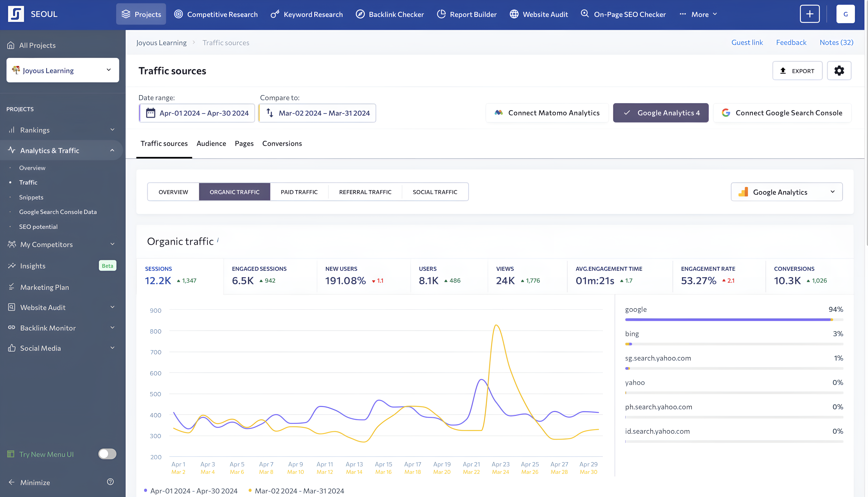
Task: Click the My Competitors people icon
Action: click(12, 244)
